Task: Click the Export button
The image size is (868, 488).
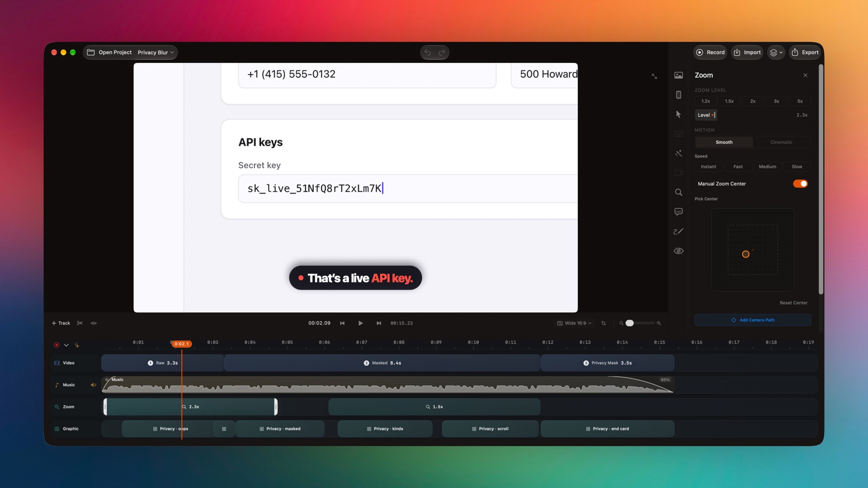Action: (805, 52)
